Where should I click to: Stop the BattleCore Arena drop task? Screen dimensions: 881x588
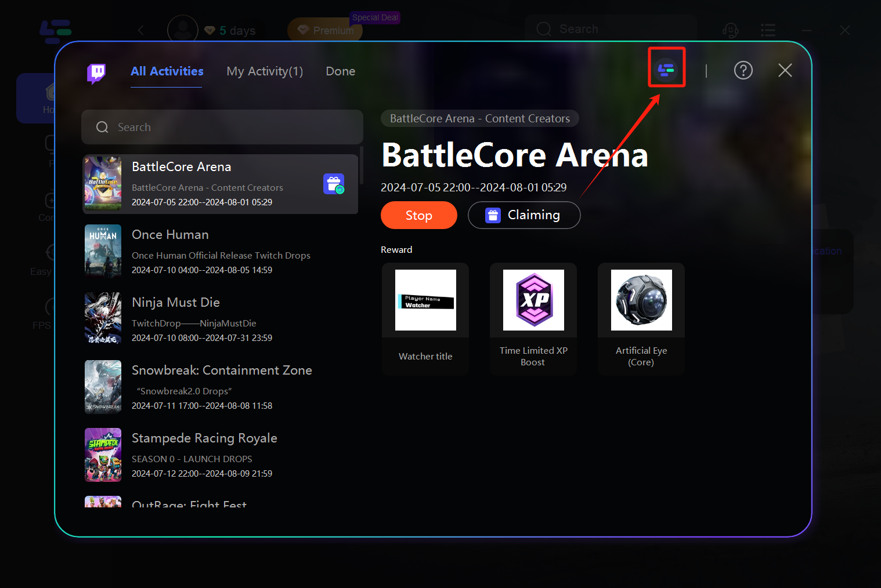click(419, 215)
